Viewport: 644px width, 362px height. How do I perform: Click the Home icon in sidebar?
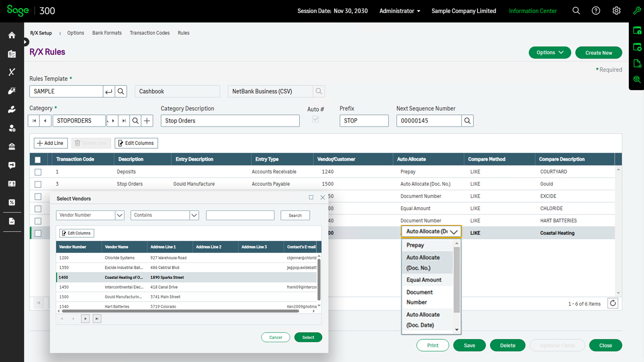click(x=12, y=35)
